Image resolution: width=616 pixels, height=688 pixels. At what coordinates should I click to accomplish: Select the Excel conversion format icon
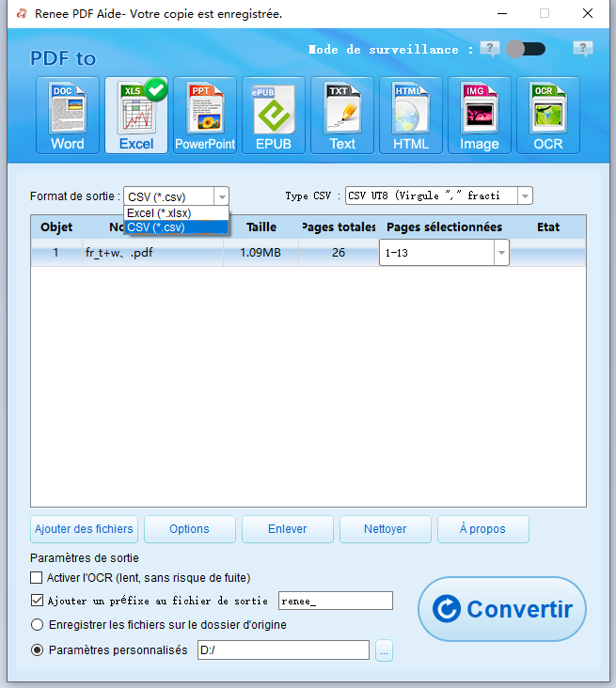(136, 116)
